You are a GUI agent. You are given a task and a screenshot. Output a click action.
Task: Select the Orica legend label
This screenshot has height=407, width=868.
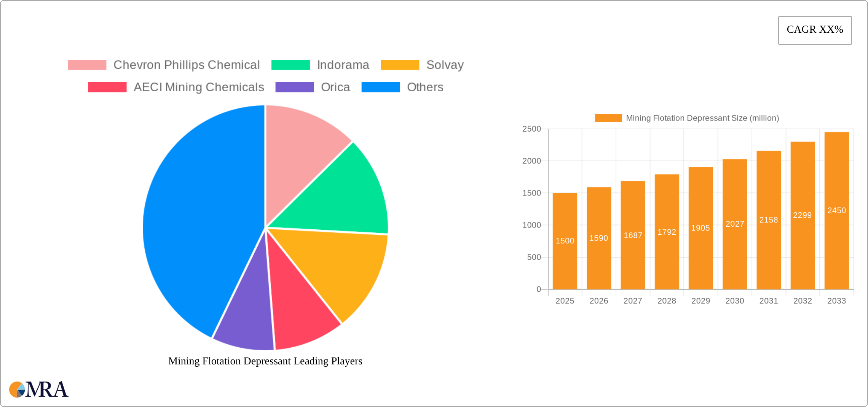[335, 87]
